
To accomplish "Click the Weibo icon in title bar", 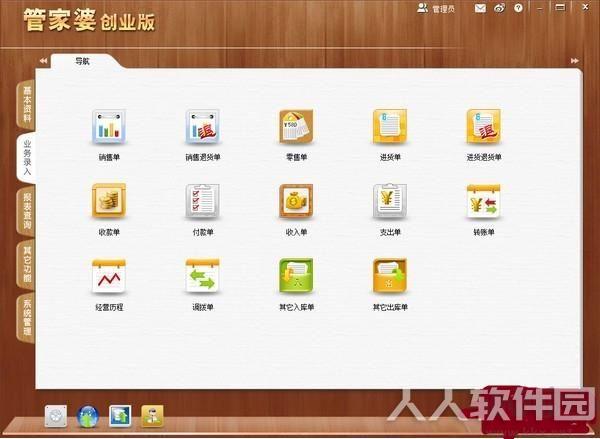I will tap(499, 8).
